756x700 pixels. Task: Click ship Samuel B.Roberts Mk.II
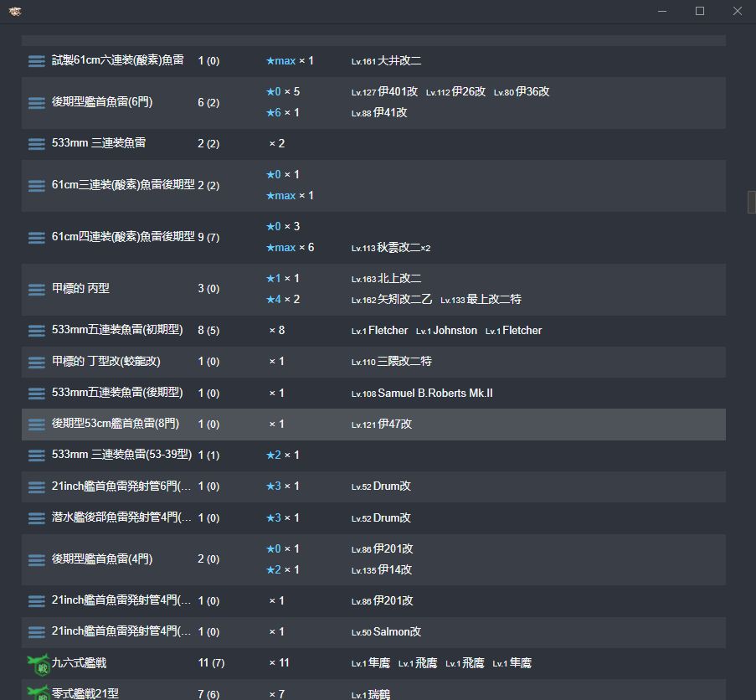point(422,394)
